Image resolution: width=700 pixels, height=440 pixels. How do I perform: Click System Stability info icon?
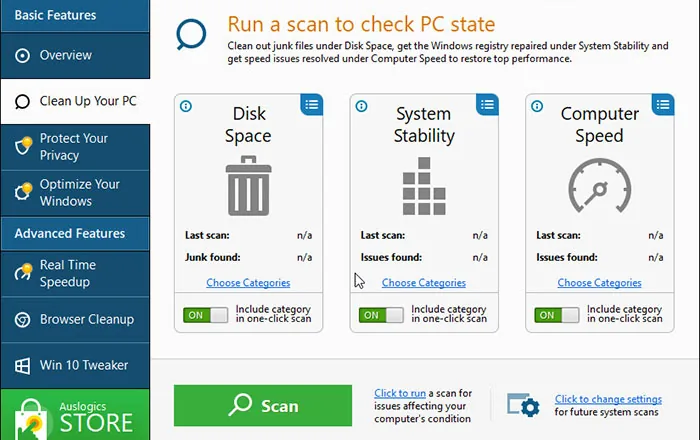click(x=361, y=106)
